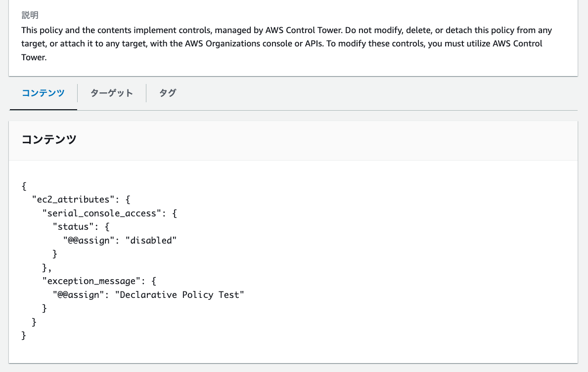Viewport: 588px width, 372px height.
Task: Click the opening brace of the JSON
Action: click(24, 186)
